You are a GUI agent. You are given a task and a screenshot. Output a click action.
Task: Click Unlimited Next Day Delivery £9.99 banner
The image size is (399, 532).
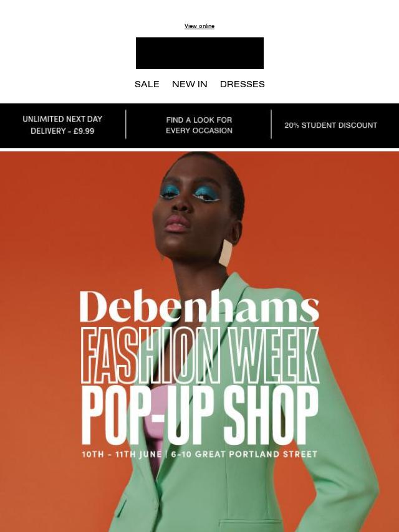tap(62, 125)
